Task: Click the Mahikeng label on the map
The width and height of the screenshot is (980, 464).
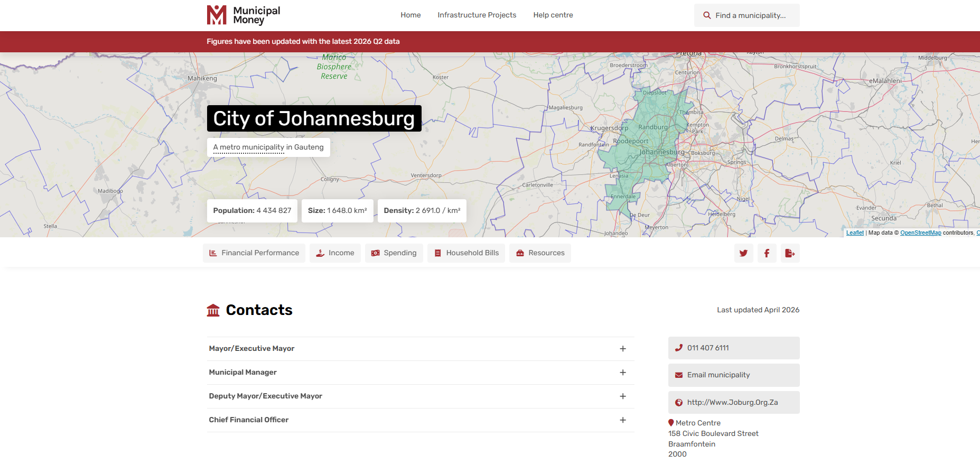Action: click(202, 79)
